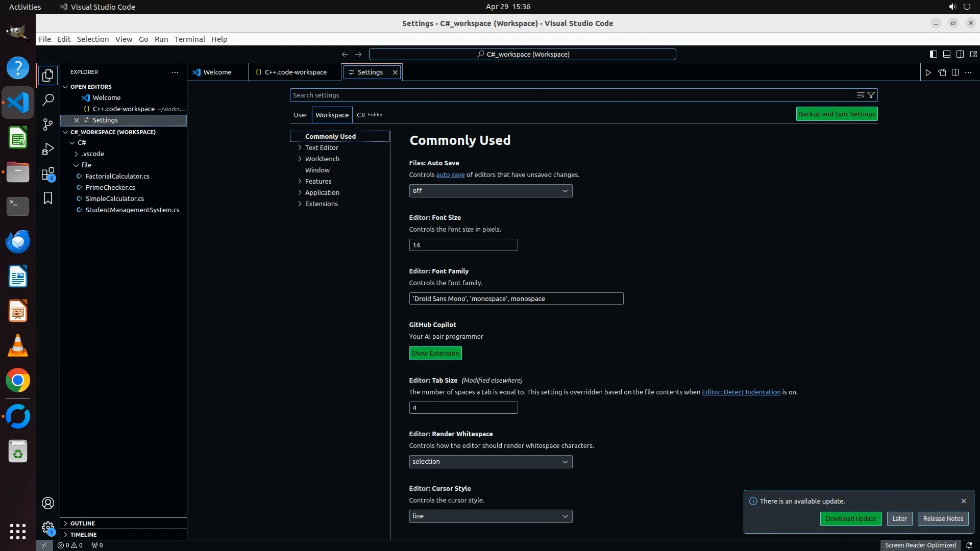
Task: Open the Search view in activity bar
Action: click(48, 99)
